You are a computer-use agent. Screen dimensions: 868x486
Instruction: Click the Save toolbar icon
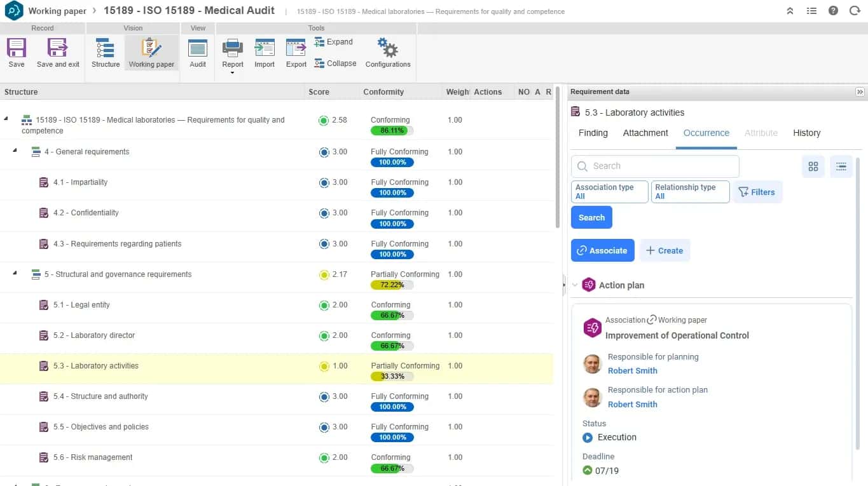17,48
